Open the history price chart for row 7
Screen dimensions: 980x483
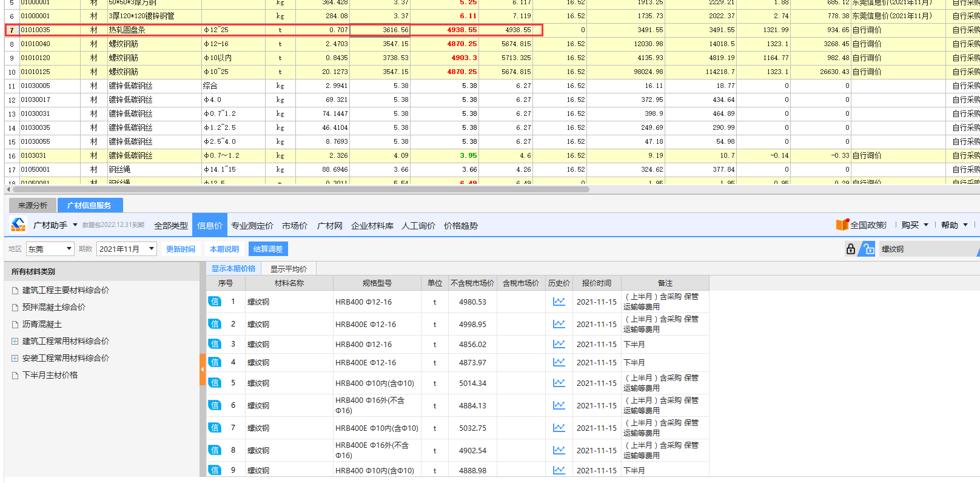tap(559, 428)
